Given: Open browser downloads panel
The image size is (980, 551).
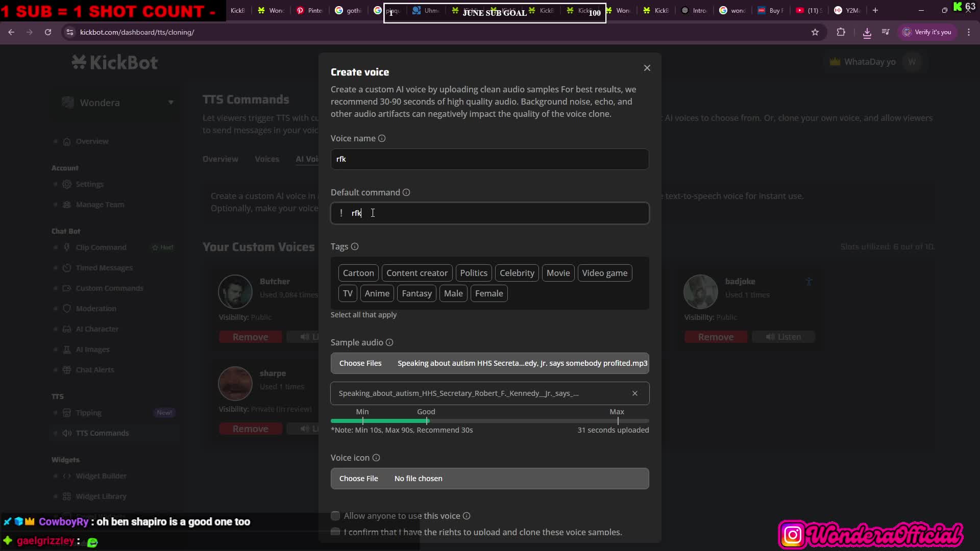Looking at the screenshot, I should coord(867,33).
